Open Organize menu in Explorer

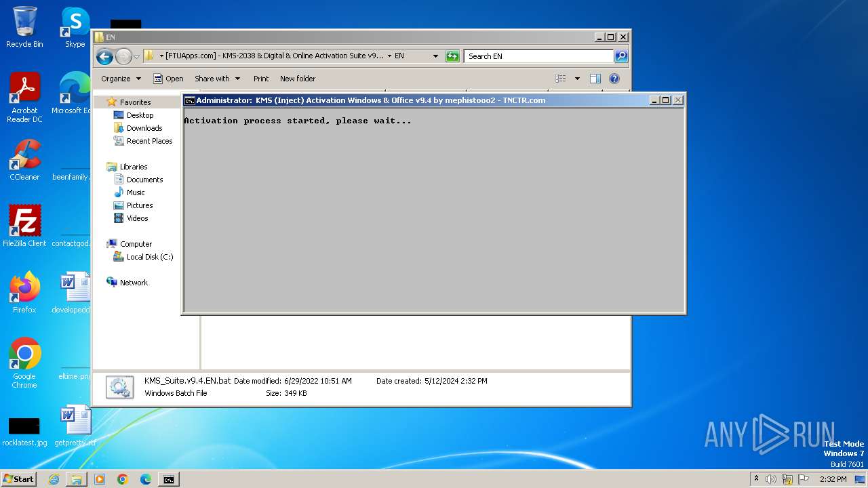pyautogui.click(x=121, y=79)
